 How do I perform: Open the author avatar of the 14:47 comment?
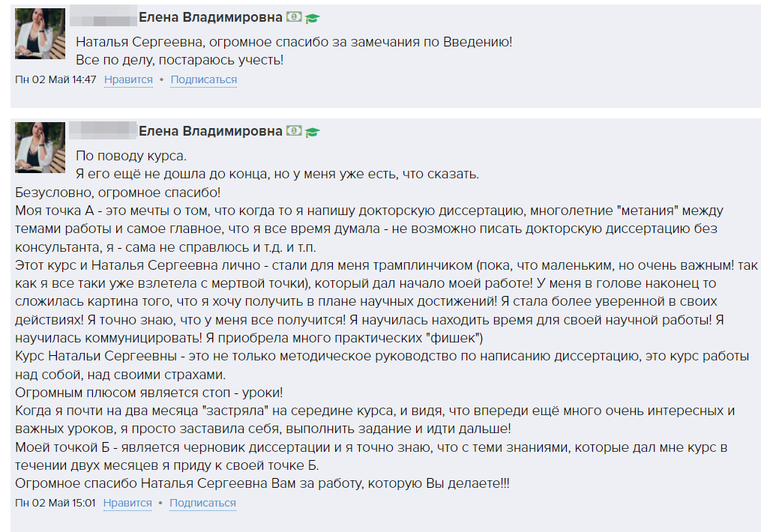40,34
